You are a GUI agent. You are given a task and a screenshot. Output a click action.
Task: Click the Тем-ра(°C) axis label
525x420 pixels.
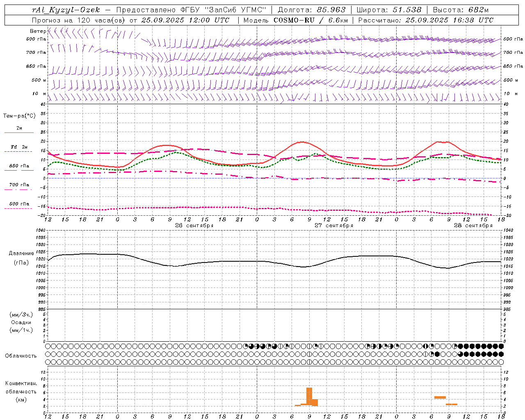click(19, 116)
